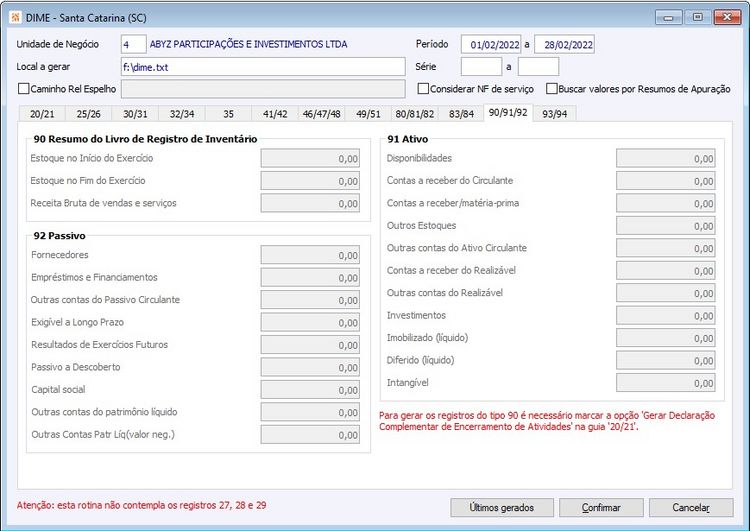The height and width of the screenshot is (531, 750).
Task: Click Estoque no Fim do Exercício value field
Action: [310, 181]
